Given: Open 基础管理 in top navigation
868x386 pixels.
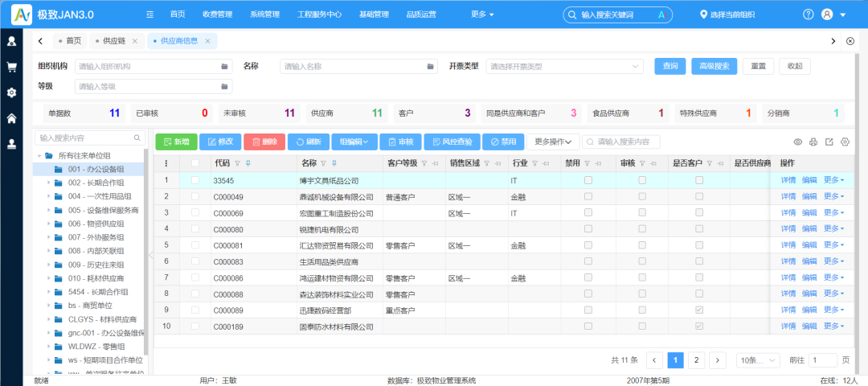Looking at the screenshot, I should pyautogui.click(x=374, y=14).
